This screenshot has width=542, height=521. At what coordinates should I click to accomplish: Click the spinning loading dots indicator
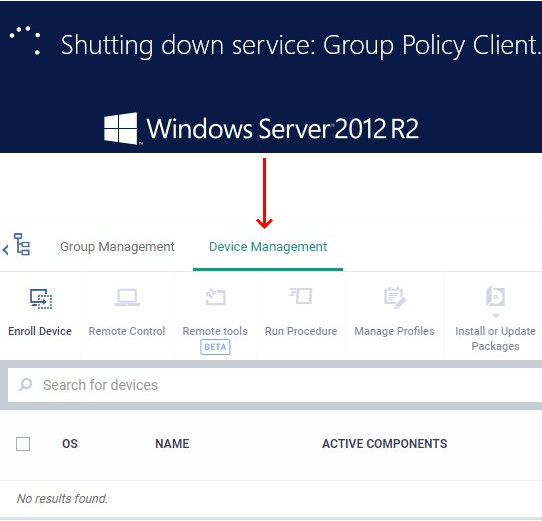(25, 40)
